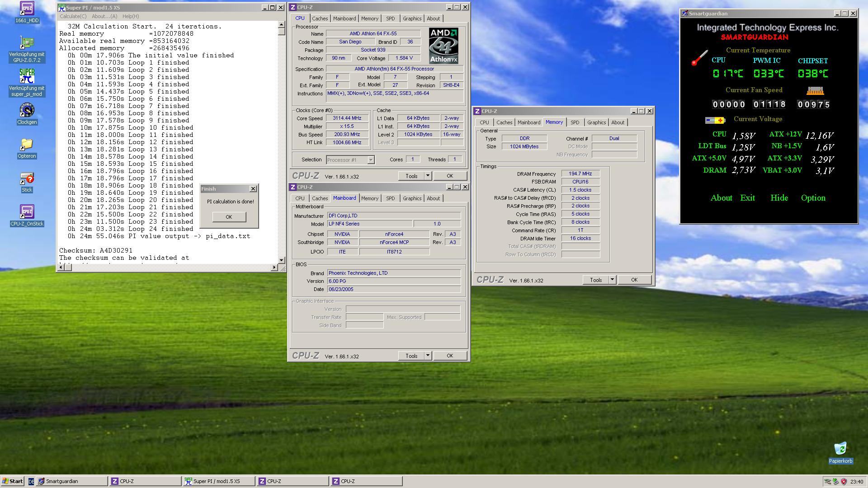Screen dimensions: 868x488
Task: Click the taskbar clock showing 23:40
Action: coord(856,482)
